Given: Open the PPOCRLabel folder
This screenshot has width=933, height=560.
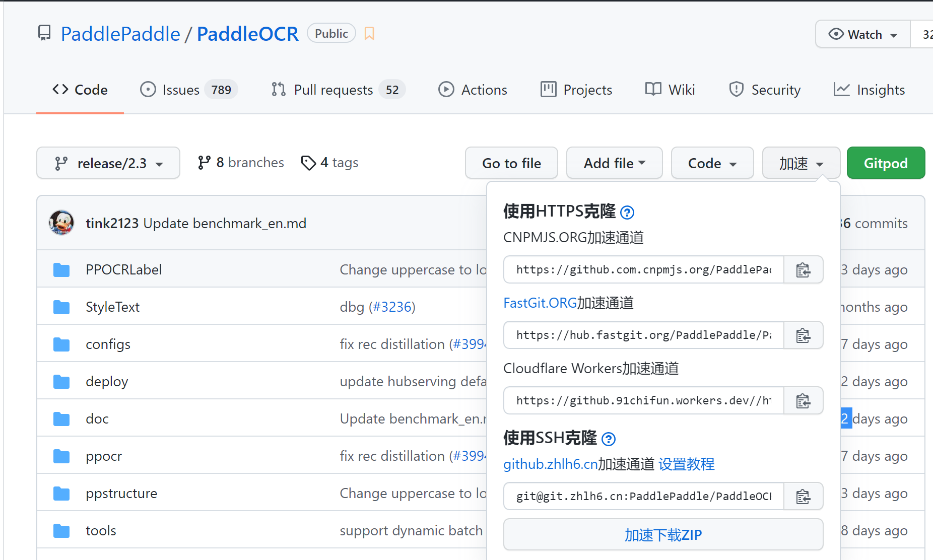Looking at the screenshot, I should (x=123, y=269).
